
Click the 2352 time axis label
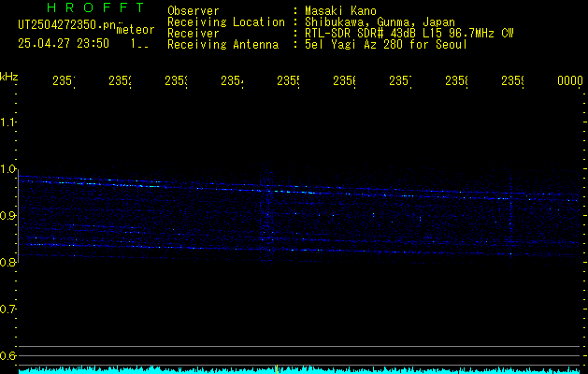click(x=120, y=81)
